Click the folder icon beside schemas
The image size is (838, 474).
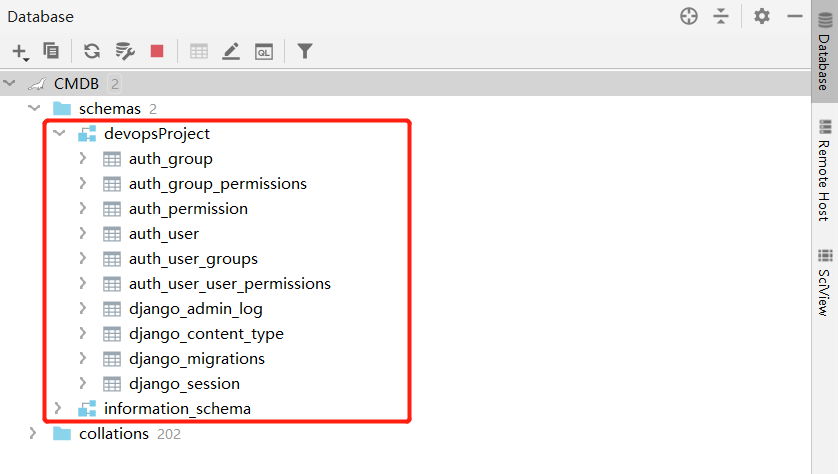coord(62,108)
